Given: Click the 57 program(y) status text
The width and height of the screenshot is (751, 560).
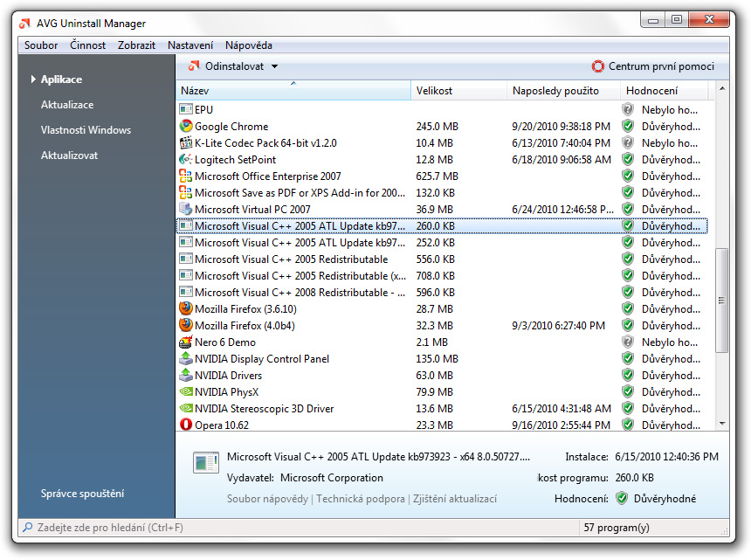Looking at the screenshot, I should click(x=616, y=528).
